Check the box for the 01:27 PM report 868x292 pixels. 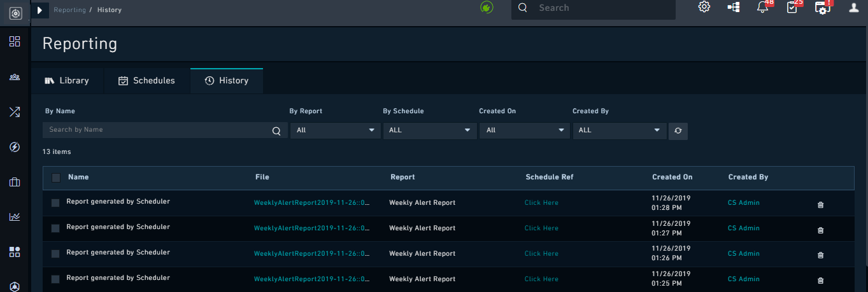pos(55,228)
